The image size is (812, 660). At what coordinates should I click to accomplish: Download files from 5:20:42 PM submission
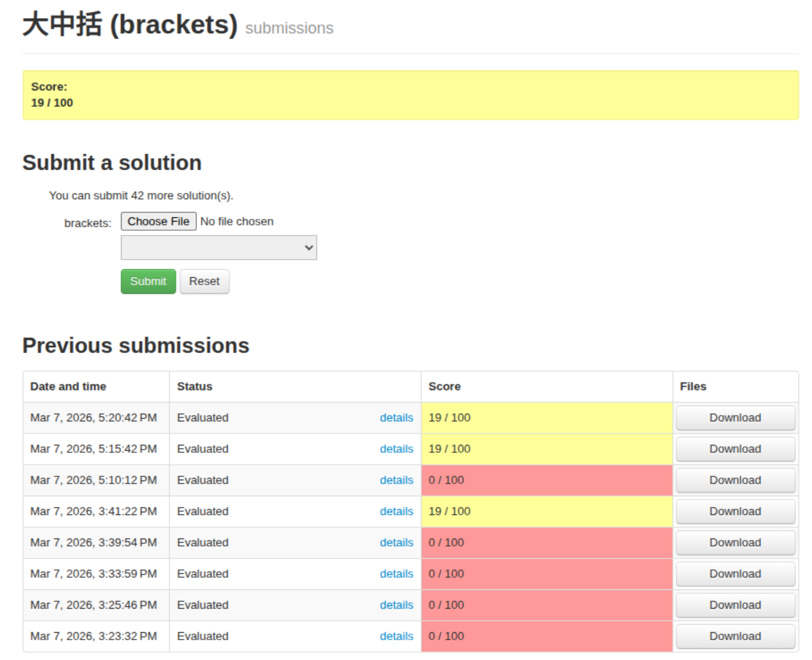[x=735, y=418]
